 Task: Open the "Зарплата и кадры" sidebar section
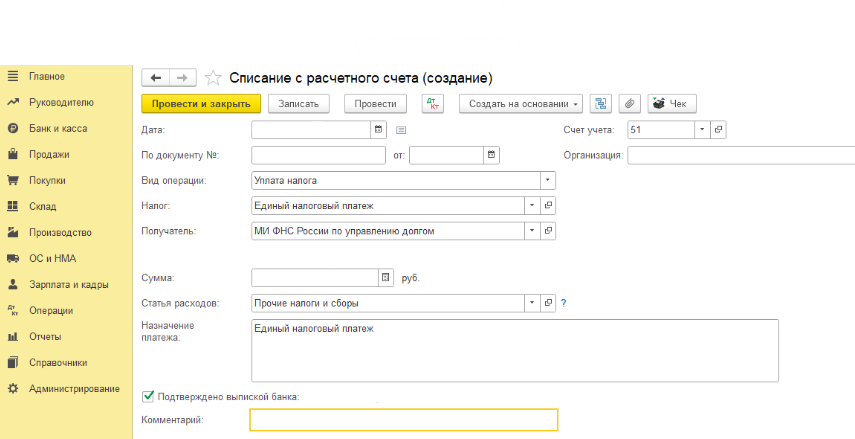(69, 285)
